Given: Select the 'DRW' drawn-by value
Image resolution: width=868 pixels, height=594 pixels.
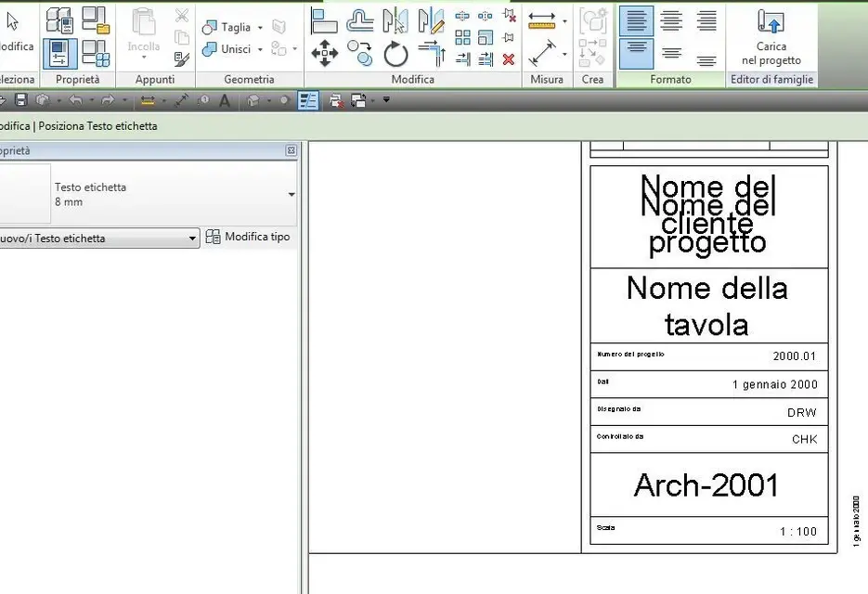Looking at the screenshot, I should 801,412.
